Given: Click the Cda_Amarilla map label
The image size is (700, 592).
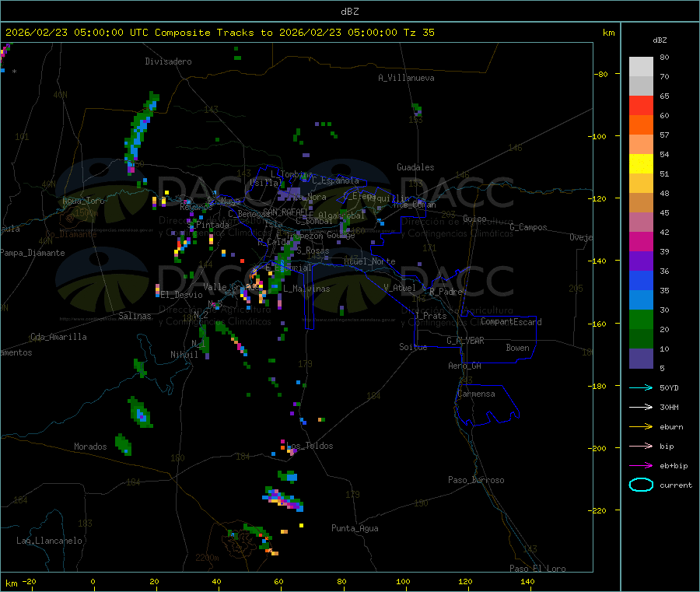Looking at the screenshot, I should pyautogui.click(x=58, y=337).
